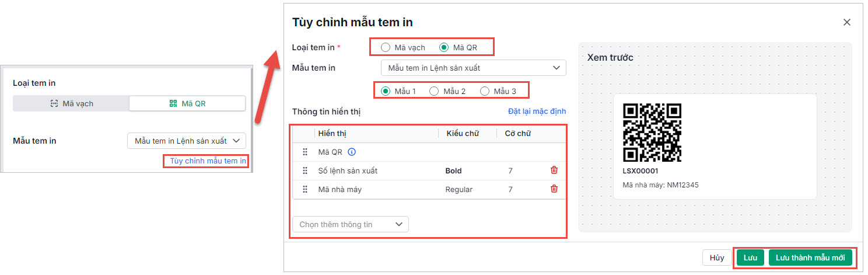The width and height of the screenshot is (868, 275).
Task: Switch to Mã QR tab in left panel
Action: tap(187, 103)
